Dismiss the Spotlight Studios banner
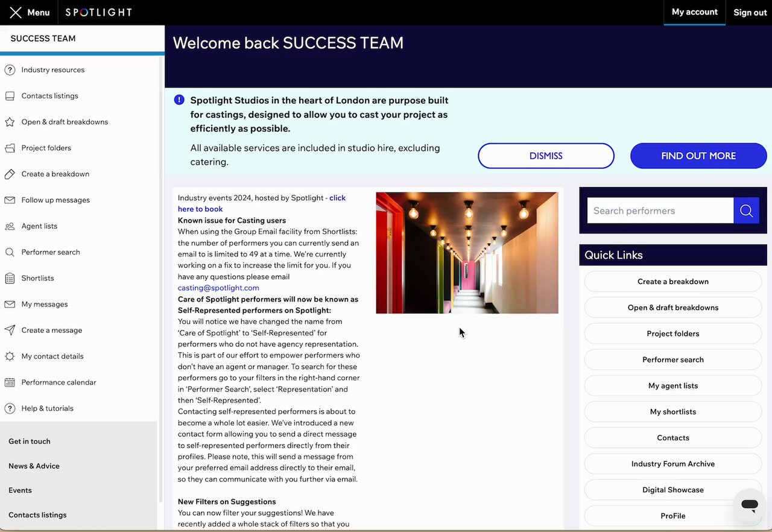 point(546,156)
